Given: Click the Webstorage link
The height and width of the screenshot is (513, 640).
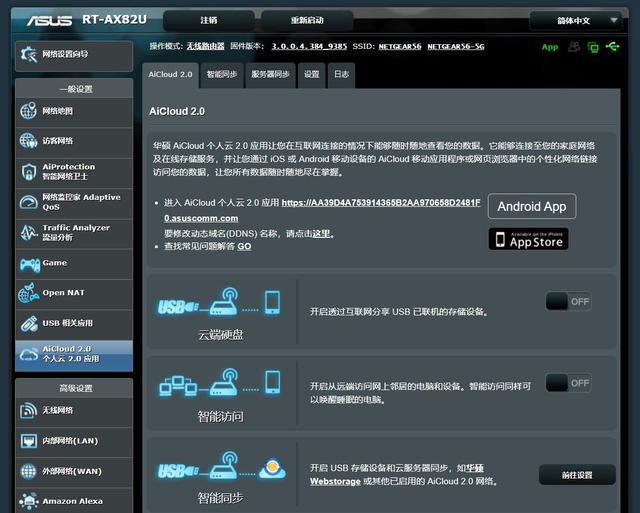Looking at the screenshot, I should pos(335,482).
